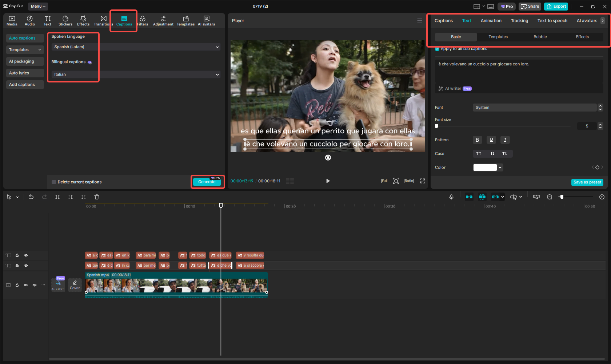
Task: Expand player to fullscreen
Action: coord(423,181)
